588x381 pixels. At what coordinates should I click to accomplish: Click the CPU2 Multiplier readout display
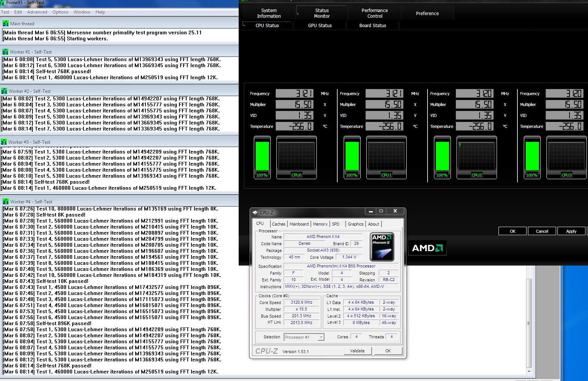point(475,104)
